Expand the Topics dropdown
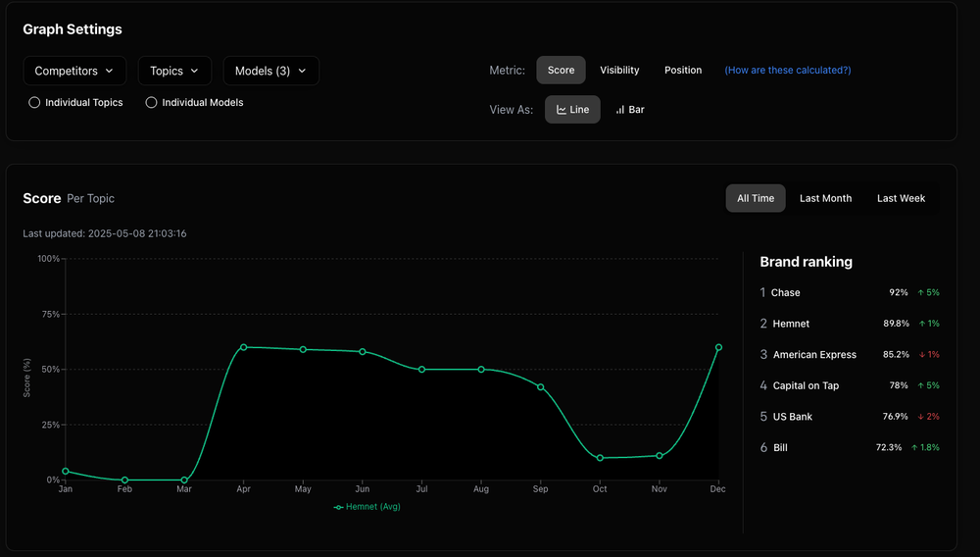This screenshot has height=557, width=980. tap(174, 71)
